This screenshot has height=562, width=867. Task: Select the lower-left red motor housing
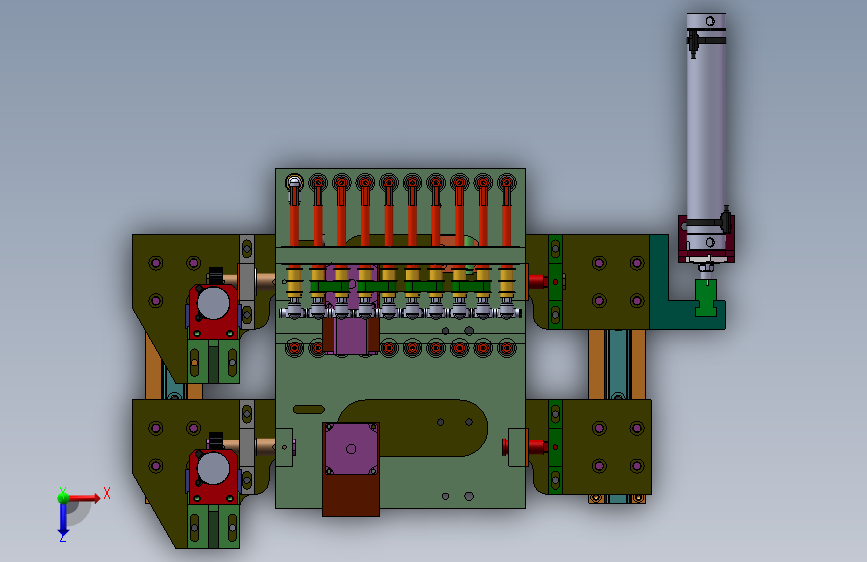tap(213, 476)
